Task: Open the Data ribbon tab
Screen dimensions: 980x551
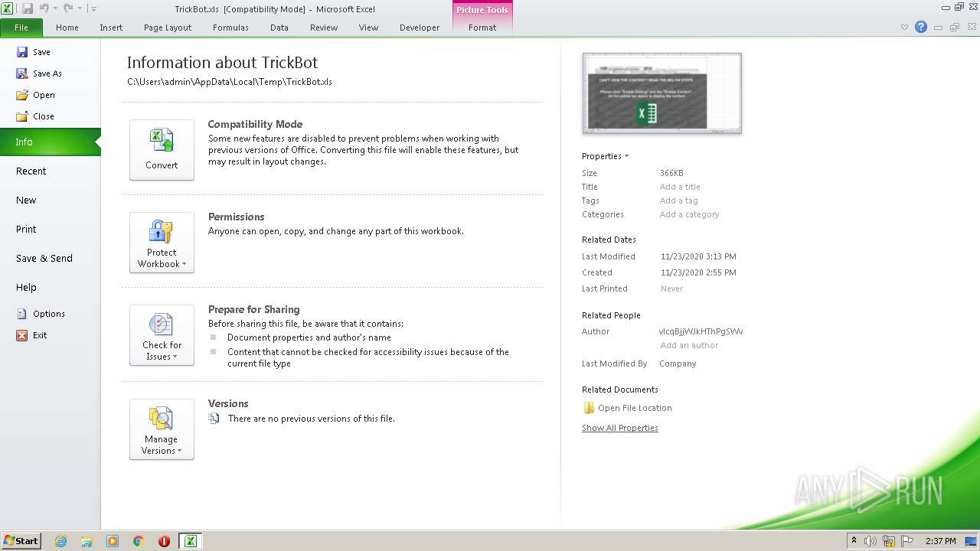Action: (x=279, y=28)
